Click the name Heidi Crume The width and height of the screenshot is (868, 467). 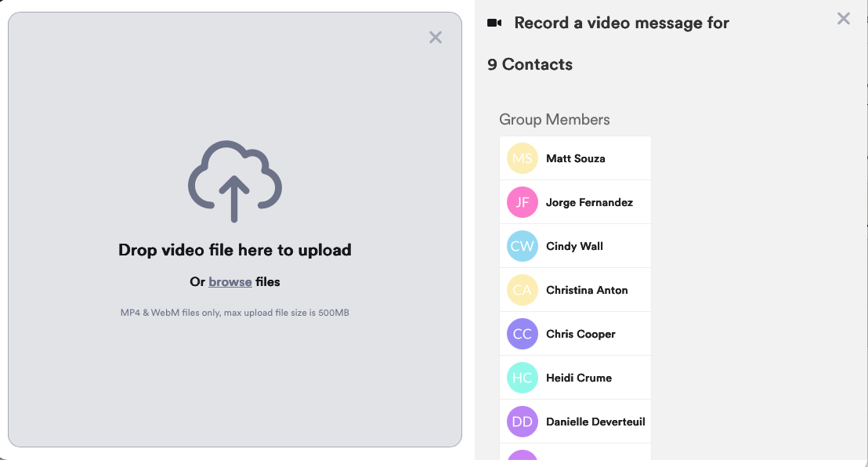(578, 378)
